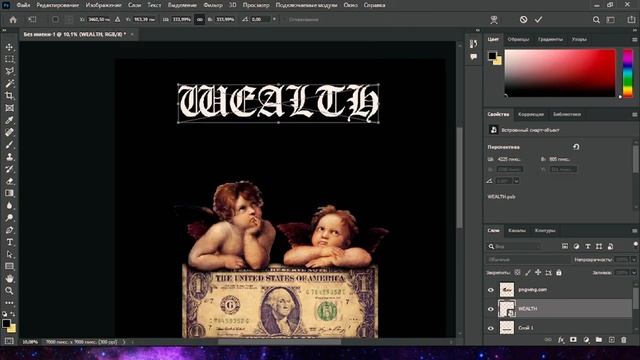Open the share icon at top right

pos(631,20)
